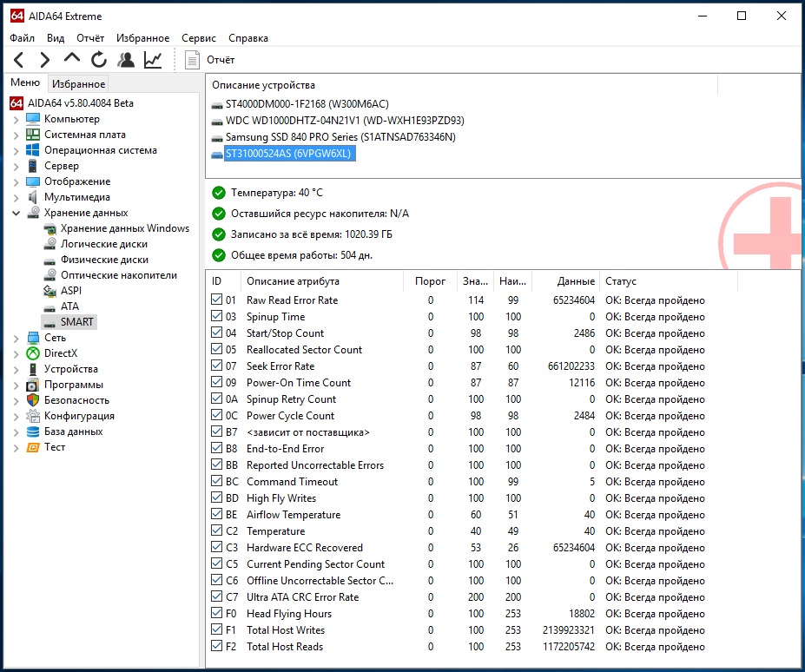Open the user icon in the toolbar
The image size is (805, 672).
tap(126, 60)
